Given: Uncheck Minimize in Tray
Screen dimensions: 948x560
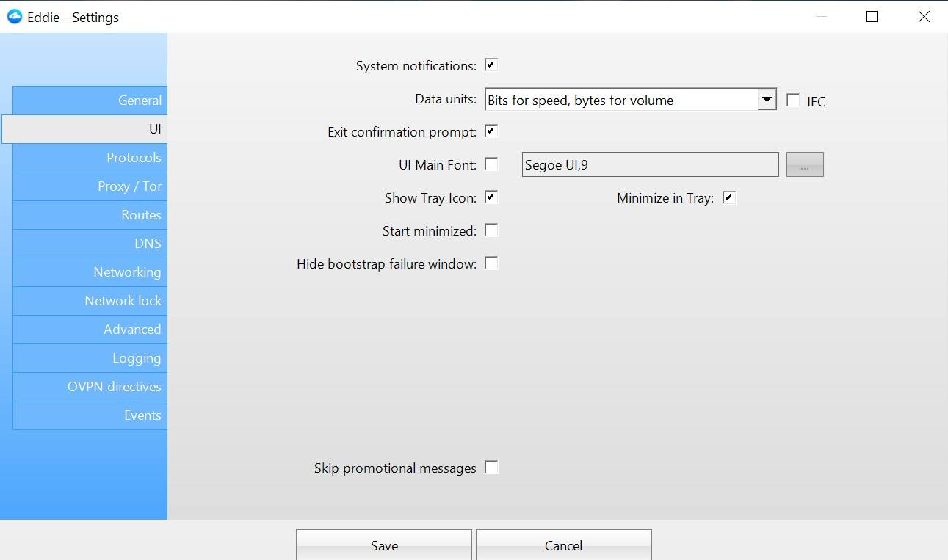Looking at the screenshot, I should tap(728, 197).
